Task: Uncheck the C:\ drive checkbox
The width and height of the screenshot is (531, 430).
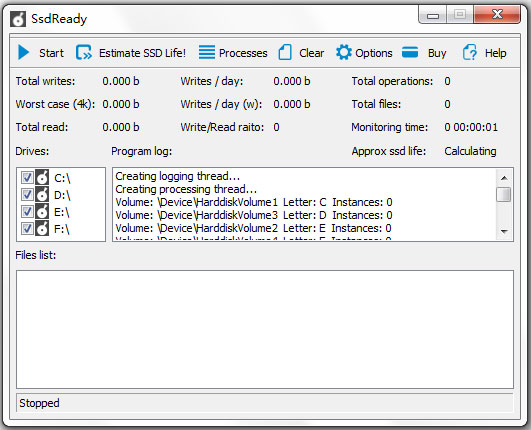Action: coord(27,177)
